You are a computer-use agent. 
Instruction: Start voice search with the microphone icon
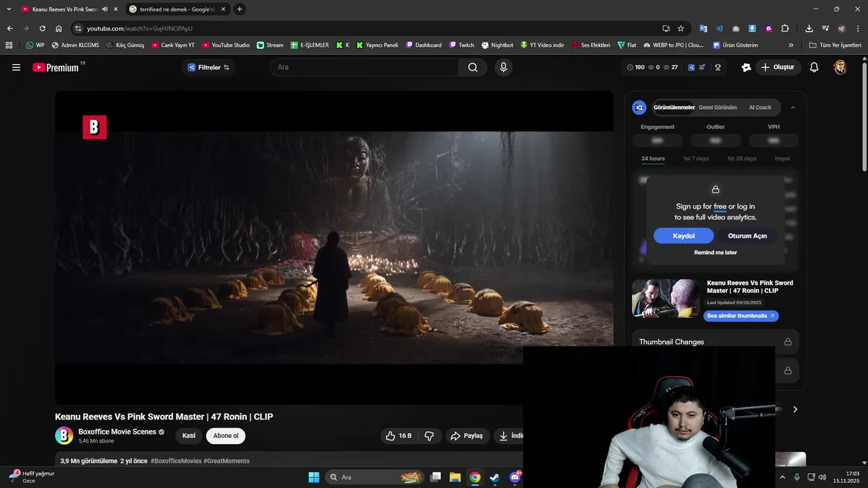tap(503, 67)
